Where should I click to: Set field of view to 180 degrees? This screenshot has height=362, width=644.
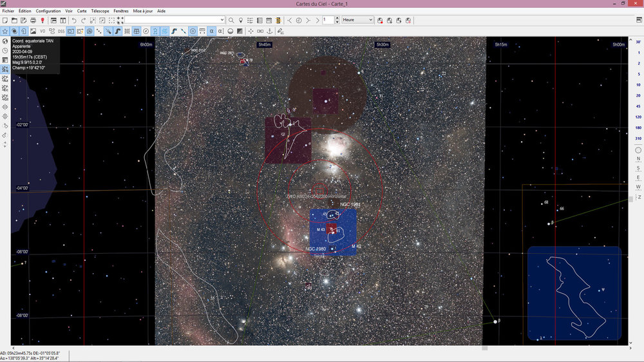(x=638, y=128)
